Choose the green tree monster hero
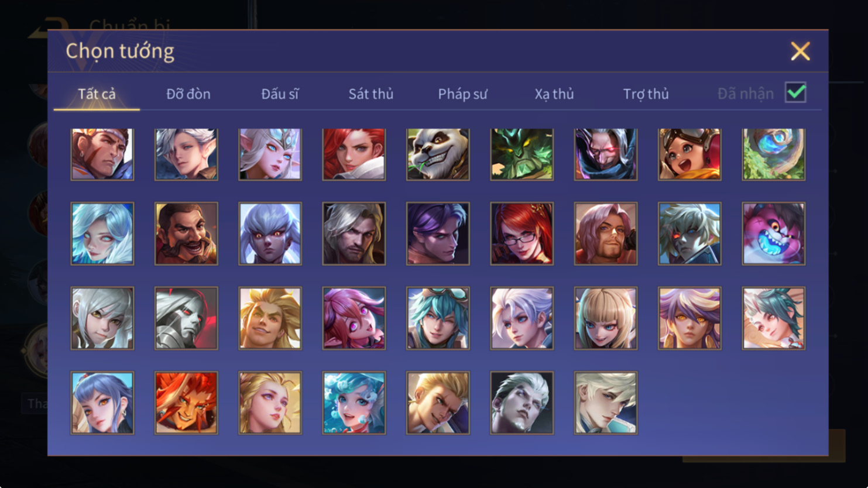The width and height of the screenshot is (868, 488). (x=522, y=154)
